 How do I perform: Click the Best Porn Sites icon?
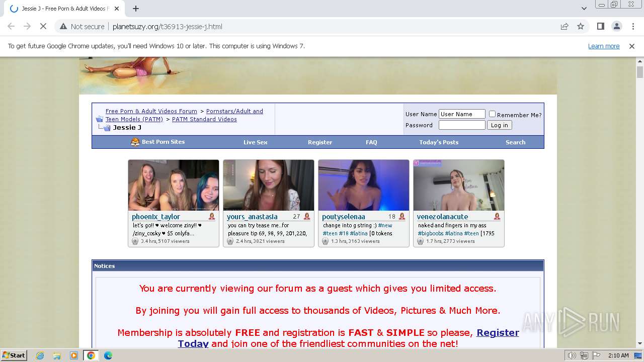(135, 142)
